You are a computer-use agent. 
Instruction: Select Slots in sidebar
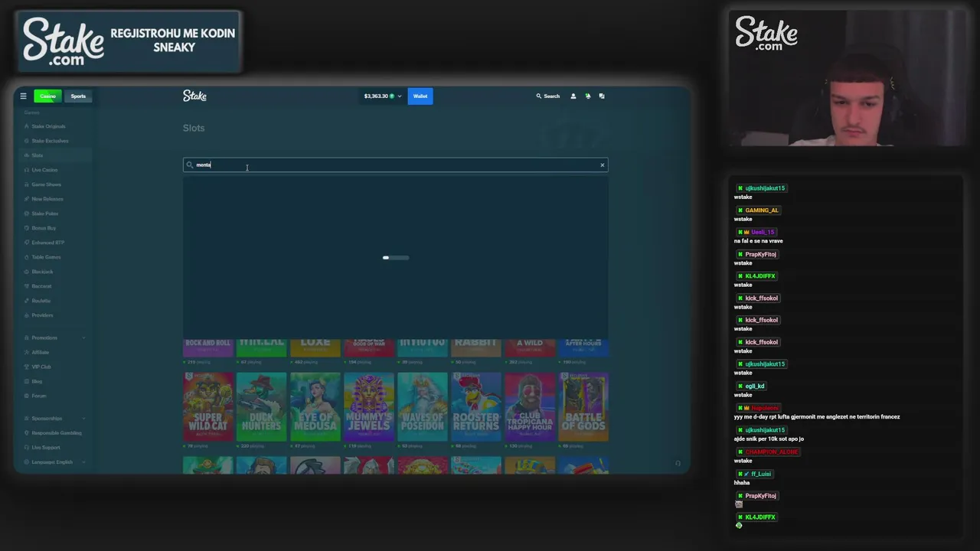(38, 155)
